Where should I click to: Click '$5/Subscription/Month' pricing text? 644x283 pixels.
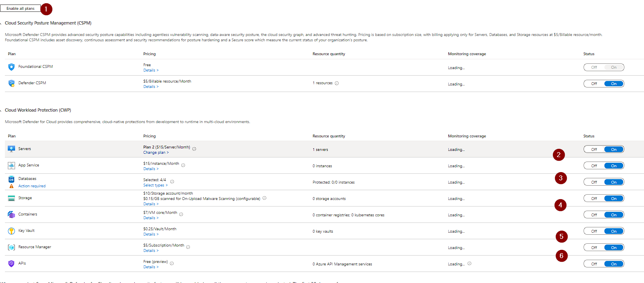pos(164,245)
